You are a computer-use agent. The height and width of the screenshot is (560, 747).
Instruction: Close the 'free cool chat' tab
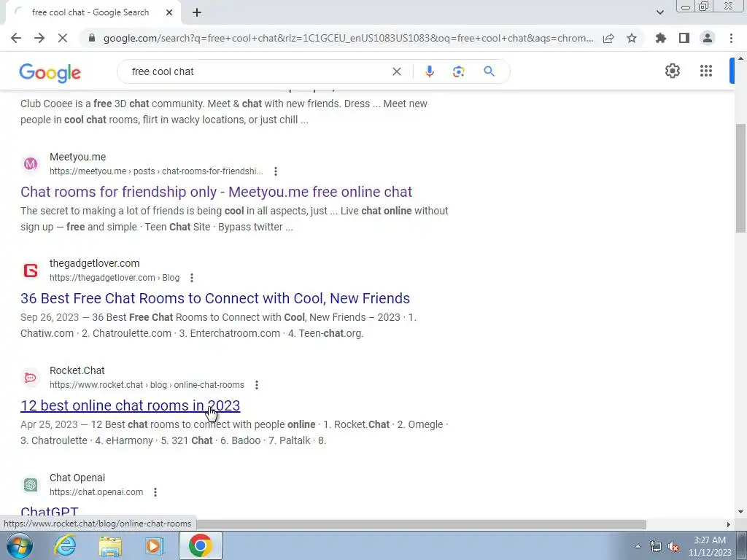click(169, 12)
